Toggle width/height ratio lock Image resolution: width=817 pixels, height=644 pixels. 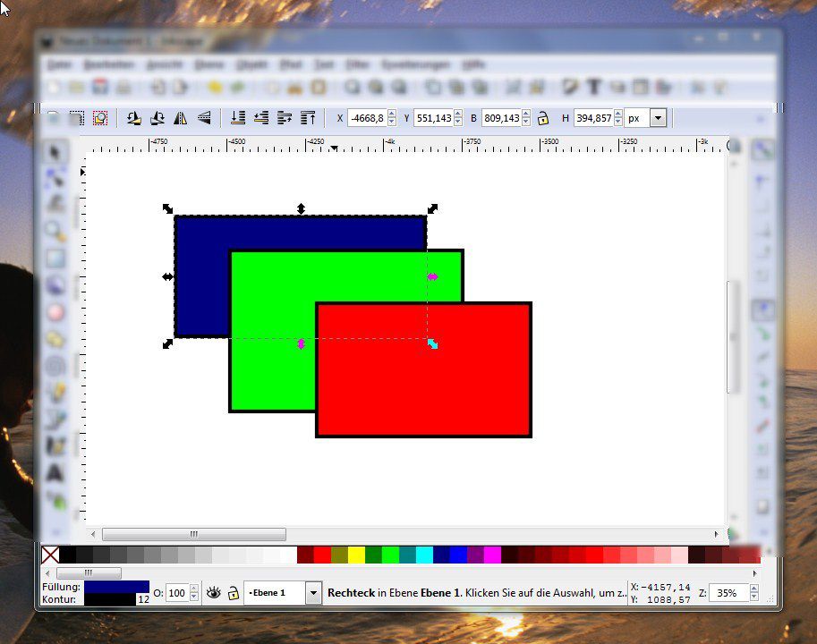[x=542, y=118]
